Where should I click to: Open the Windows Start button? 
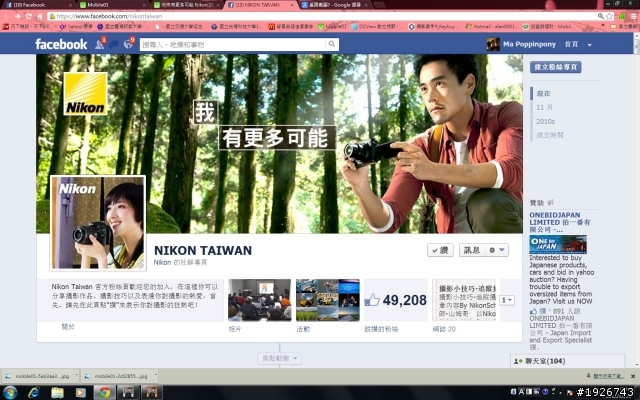10,393
